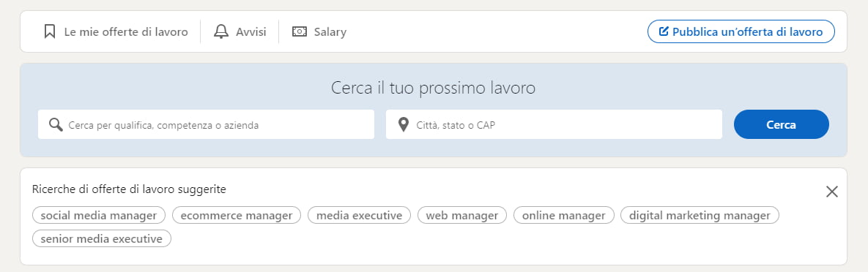Screen dimensions: 868x272
Task: Dismiss suggested searches with the X icon
Action: point(831,192)
